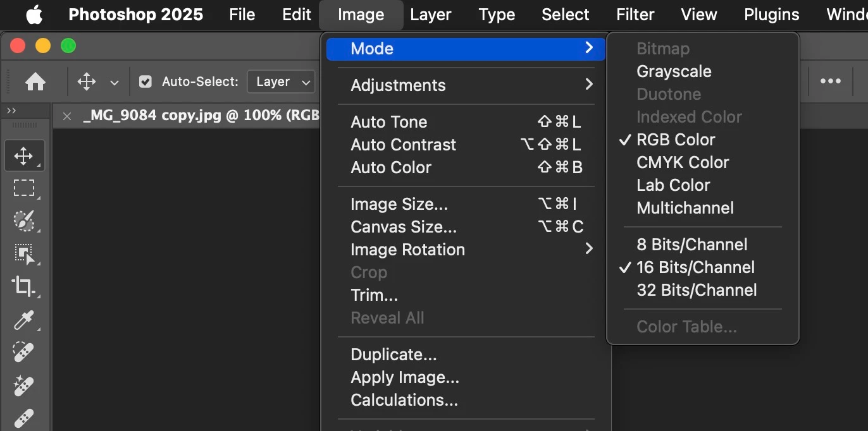Screen dimensions: 868x431
Task: Open the View menu
Action: [x=699, y=15]
